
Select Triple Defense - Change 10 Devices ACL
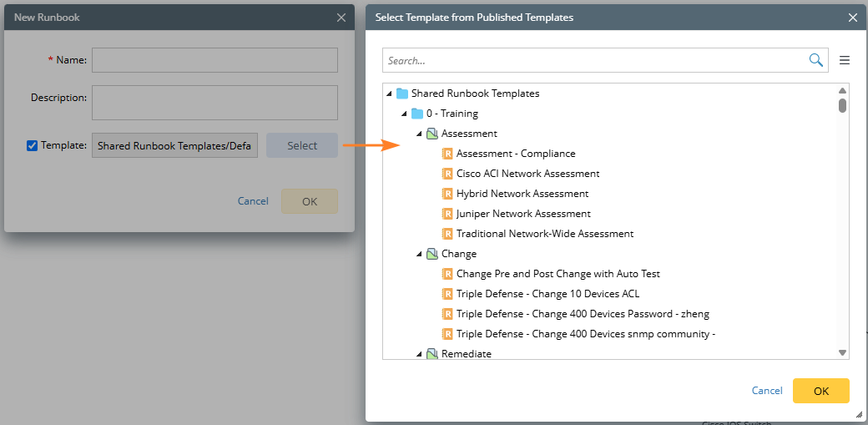(548, 294)
